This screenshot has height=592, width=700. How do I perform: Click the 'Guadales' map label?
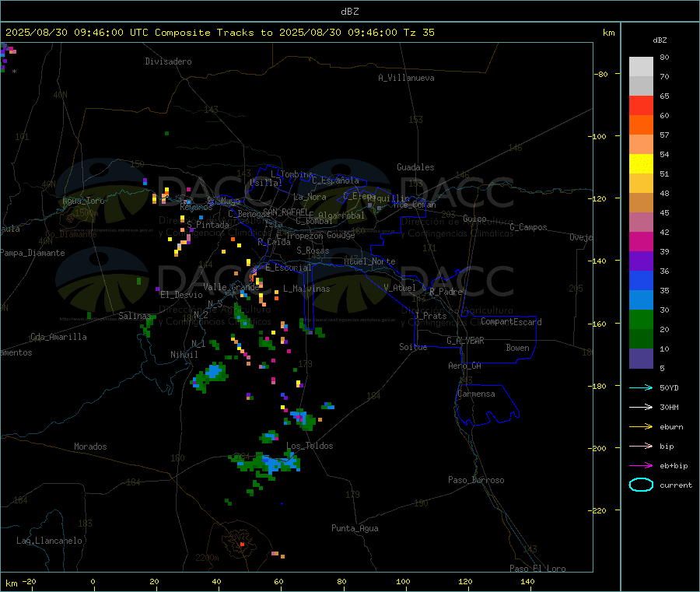tap(415, 167)
